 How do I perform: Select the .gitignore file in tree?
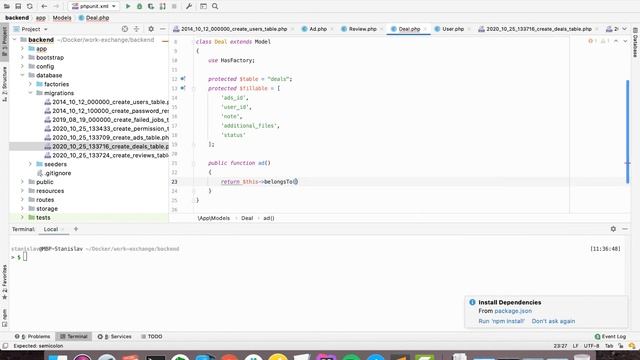tap(54, 173)
